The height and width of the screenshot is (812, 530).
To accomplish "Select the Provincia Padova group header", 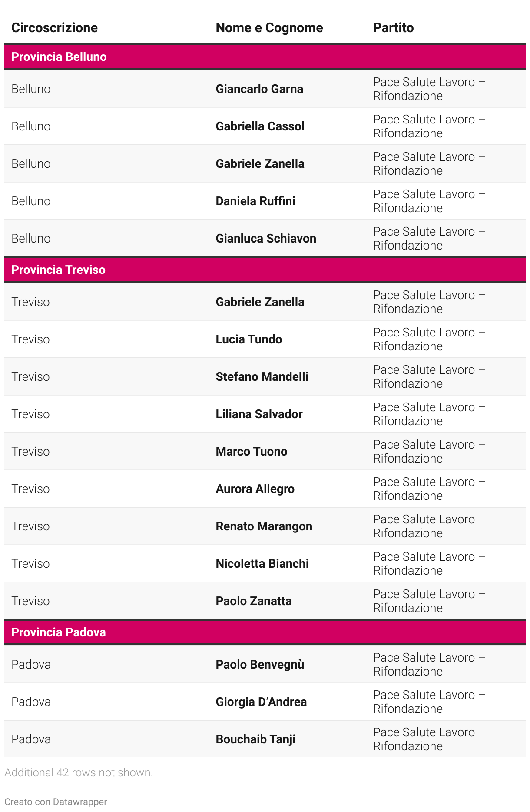I will (x=59, y=632).
